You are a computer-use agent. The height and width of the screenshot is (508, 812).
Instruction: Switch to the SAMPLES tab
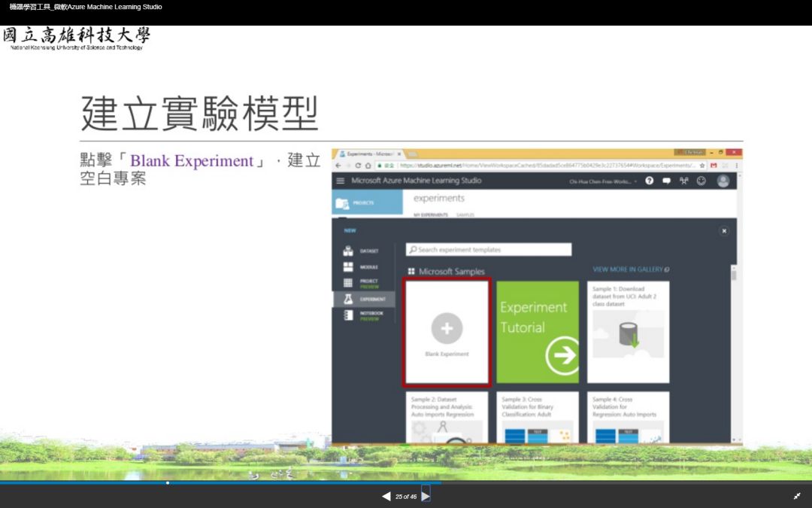(465, 214)
